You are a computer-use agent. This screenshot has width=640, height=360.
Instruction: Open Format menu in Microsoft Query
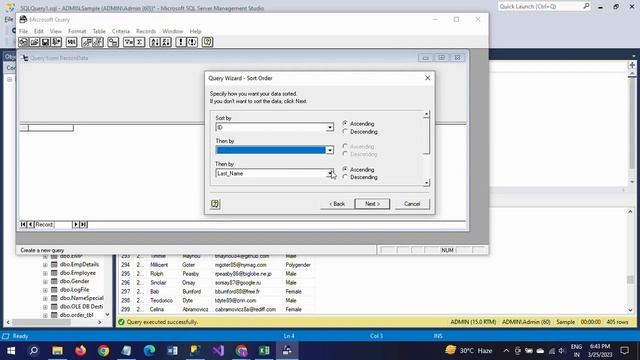coord(77,31)
